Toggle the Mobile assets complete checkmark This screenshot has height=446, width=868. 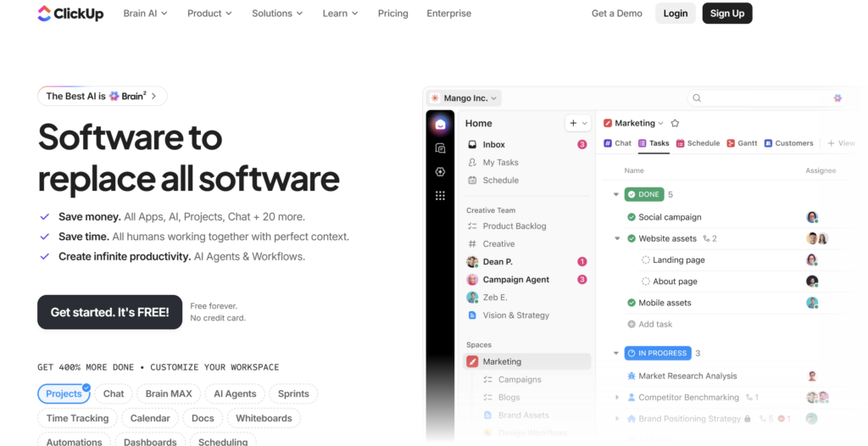(x=631, y=303)
